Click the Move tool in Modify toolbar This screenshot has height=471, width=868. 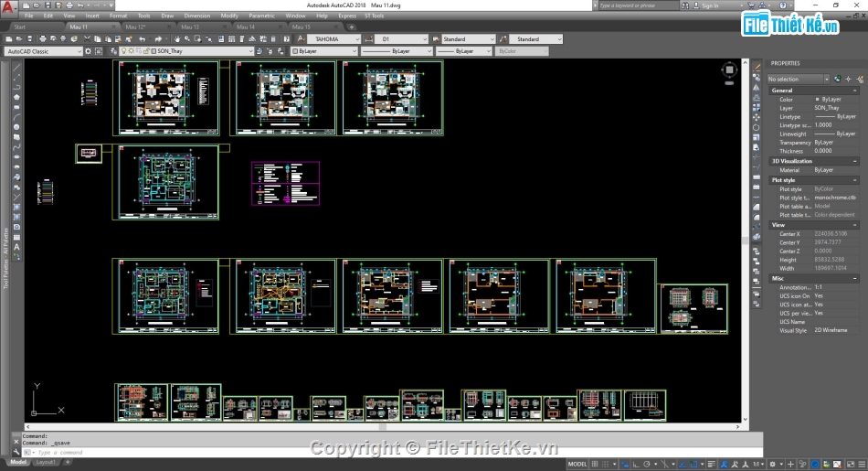[x=757, y=117]
